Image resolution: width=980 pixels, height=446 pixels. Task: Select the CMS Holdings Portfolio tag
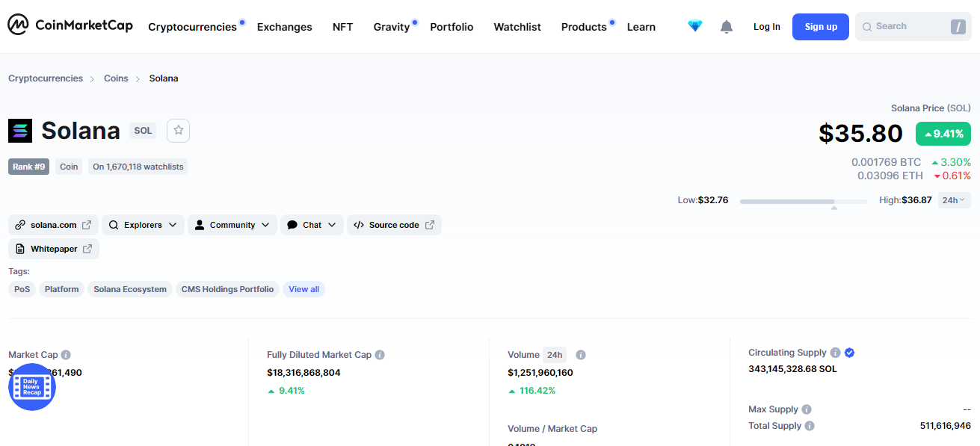[x=227, y=289]
